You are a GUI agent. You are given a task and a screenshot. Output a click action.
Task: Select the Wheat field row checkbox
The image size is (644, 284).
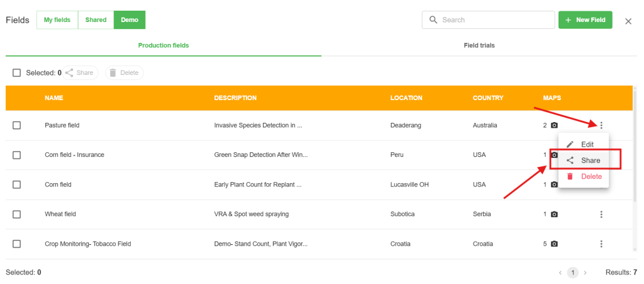click(x=17, y=214)
